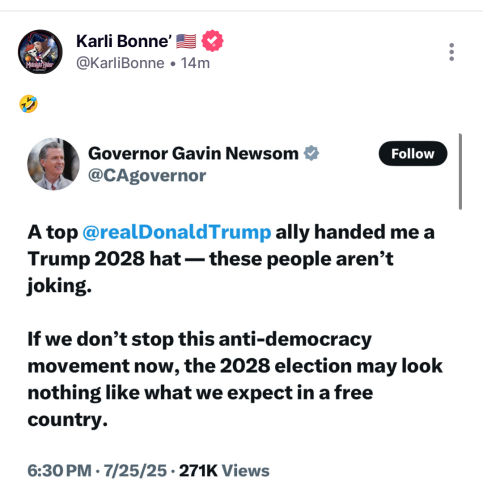The width and height of the screenshot is (483, 500).
Task: Click the 271K Views counter
Action: pyautogui.click(x=224, y=471)
